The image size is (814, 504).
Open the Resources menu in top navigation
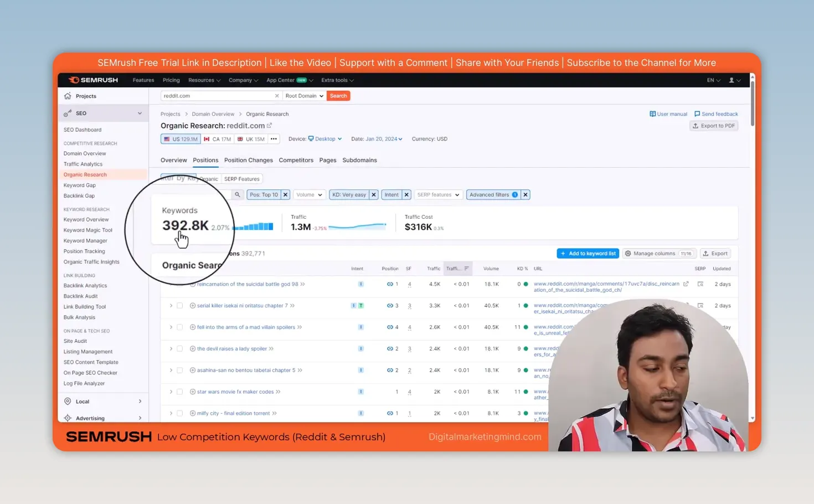click(204, 80)
